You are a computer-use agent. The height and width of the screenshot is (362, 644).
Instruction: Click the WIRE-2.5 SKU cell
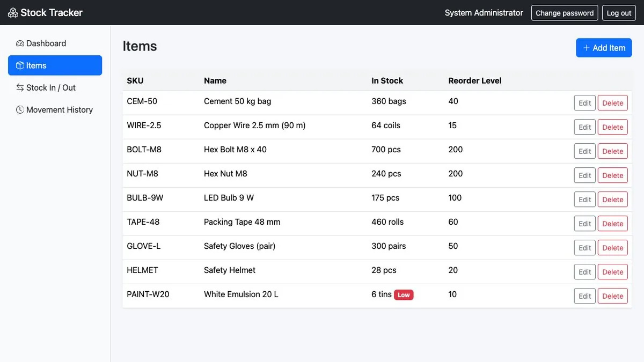[144, 125]
